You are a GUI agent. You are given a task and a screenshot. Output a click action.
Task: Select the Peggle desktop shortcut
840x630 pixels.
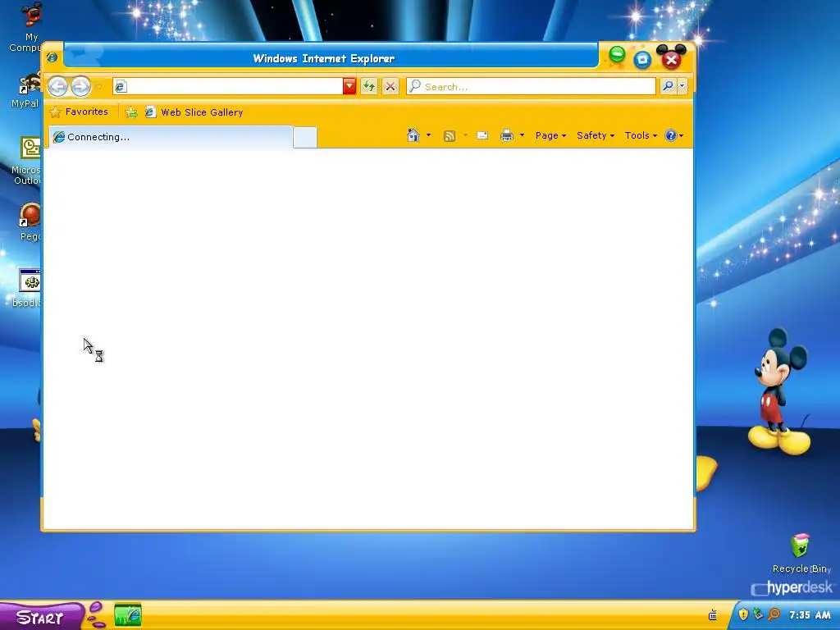(x=29, y=221)
